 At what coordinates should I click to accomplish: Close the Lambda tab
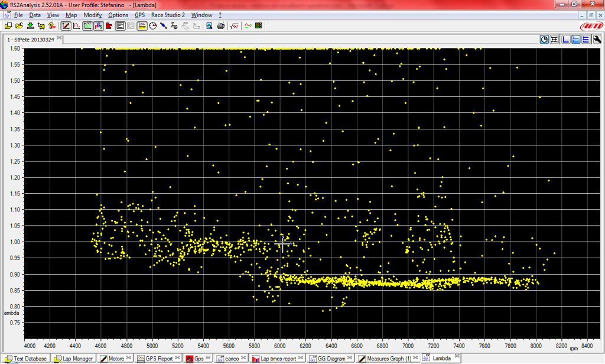pyautogui.click(x=457, y=356)
